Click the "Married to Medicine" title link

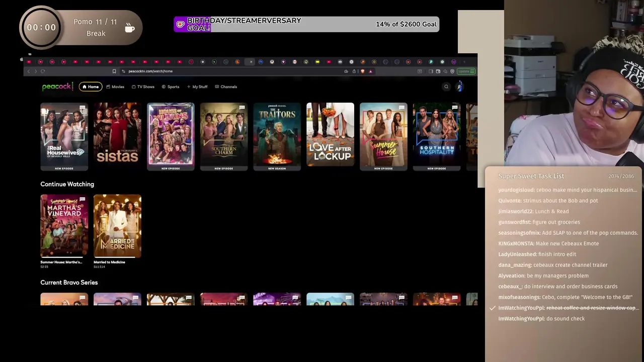109,262
